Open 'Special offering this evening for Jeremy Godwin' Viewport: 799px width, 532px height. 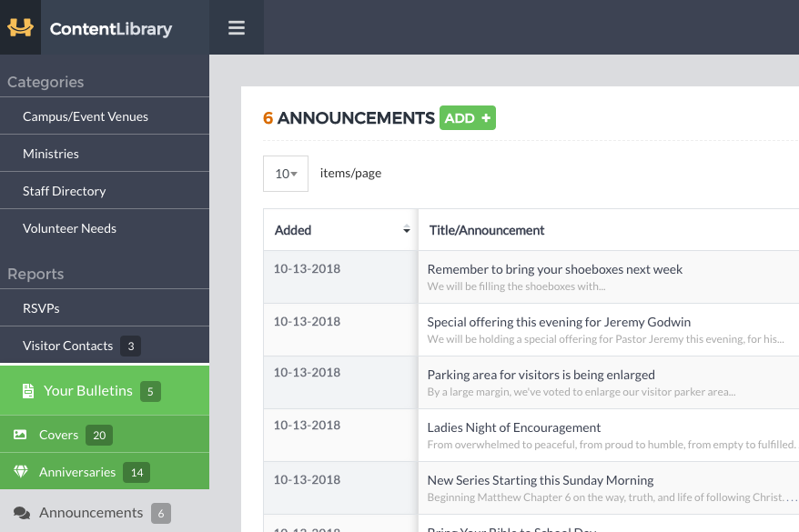[x=559, y=322]
